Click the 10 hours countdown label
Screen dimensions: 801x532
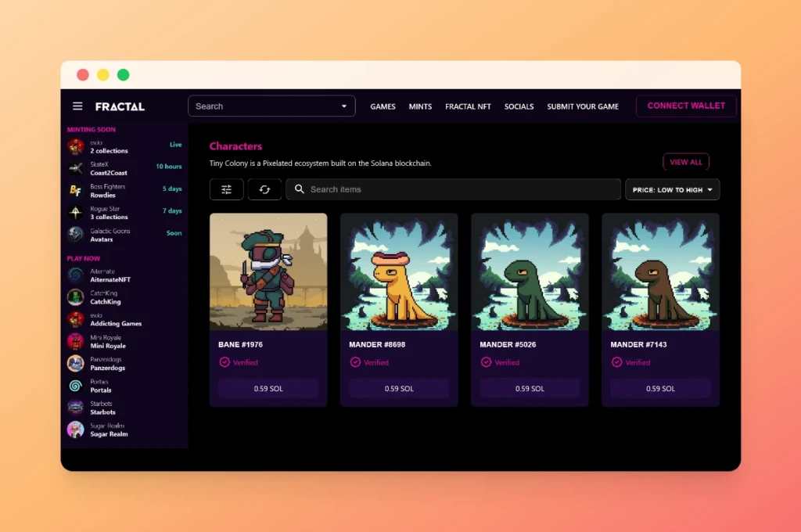pyautogui.click(x=169, y=167)
